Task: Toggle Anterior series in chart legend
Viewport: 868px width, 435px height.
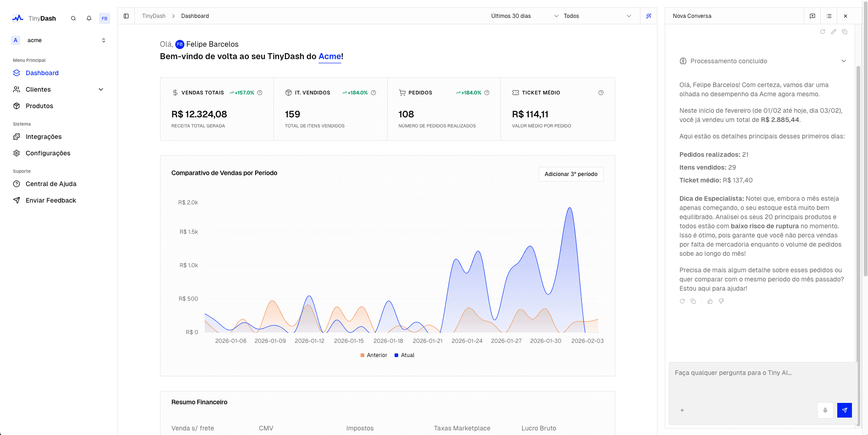Action: point(374,355)
